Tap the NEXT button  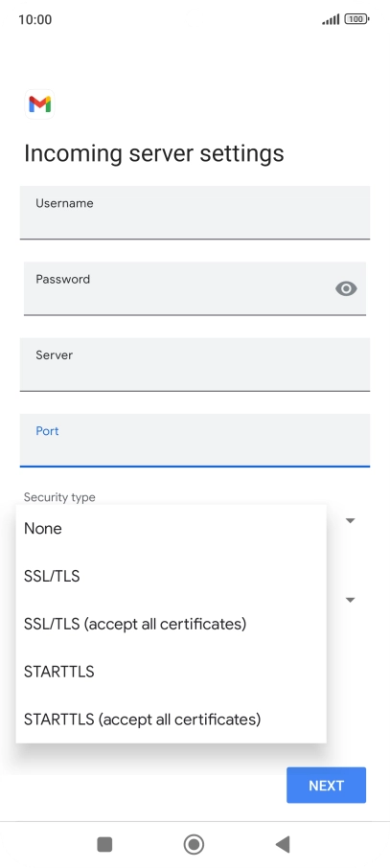point(327,785)
